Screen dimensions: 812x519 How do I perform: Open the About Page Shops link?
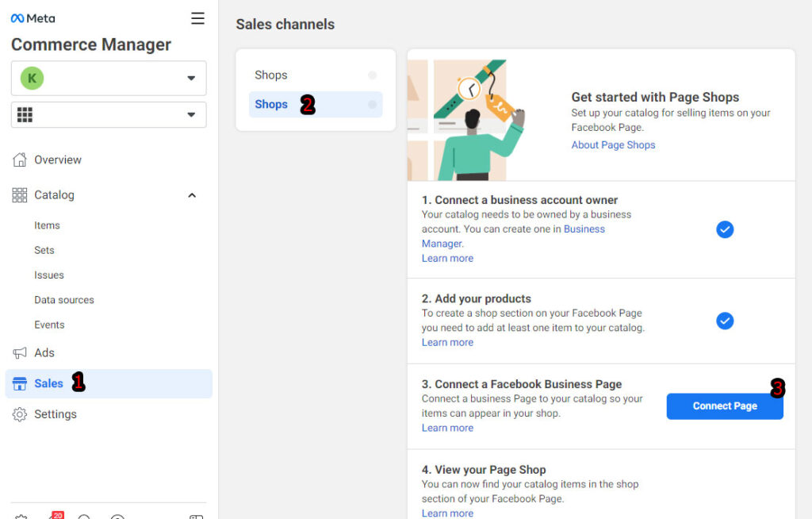coord(613,145)
